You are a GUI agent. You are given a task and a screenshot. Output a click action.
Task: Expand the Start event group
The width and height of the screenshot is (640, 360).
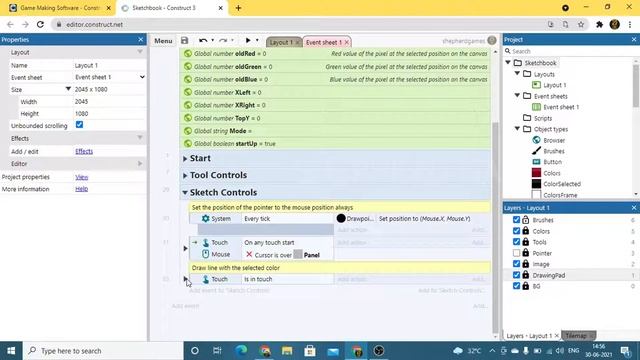pos(185,158)
